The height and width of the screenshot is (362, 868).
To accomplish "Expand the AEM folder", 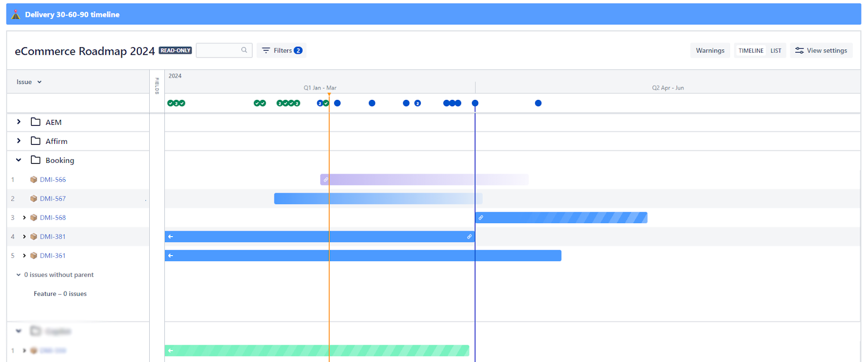I will pyautogui.click(x=19, y=122).
